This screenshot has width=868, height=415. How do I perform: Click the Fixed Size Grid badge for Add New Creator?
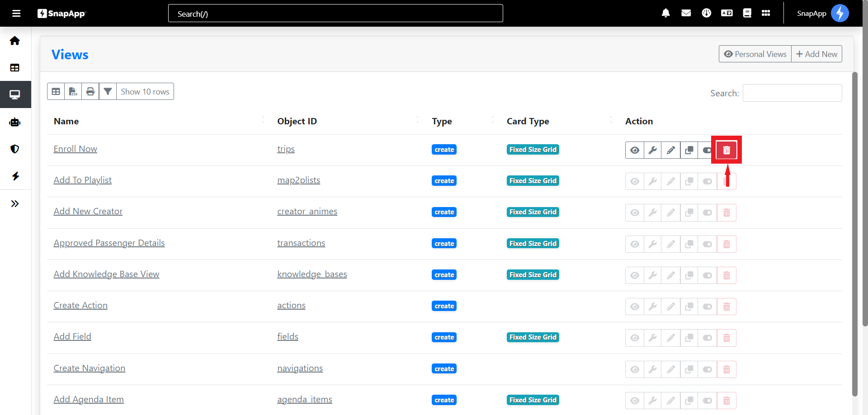tap(533, 212)
